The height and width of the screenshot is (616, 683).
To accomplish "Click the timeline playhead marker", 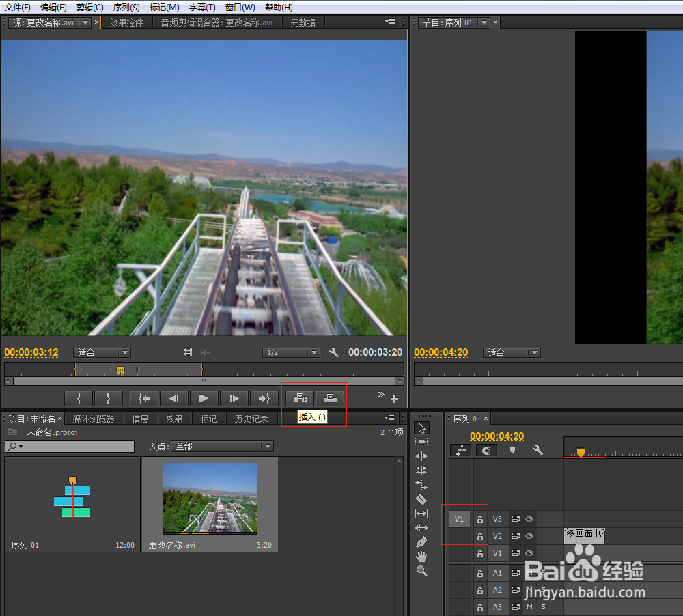I will (x=581, y=452).
